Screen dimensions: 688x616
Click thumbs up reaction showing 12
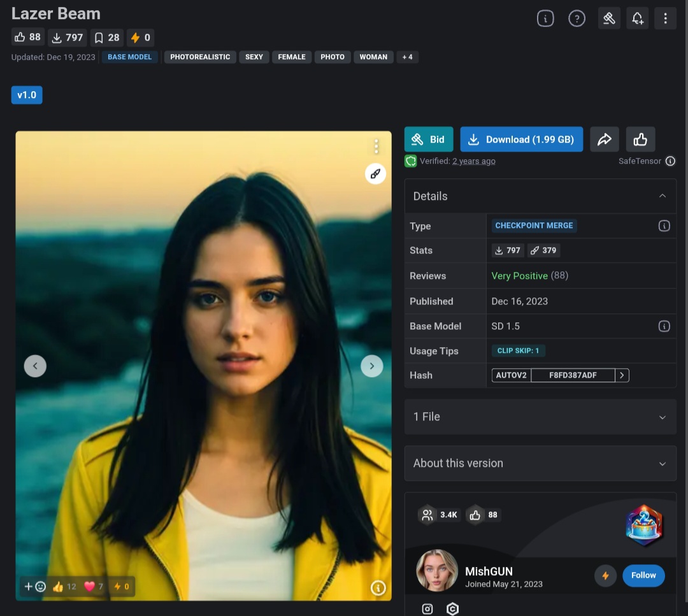[64, 587]
